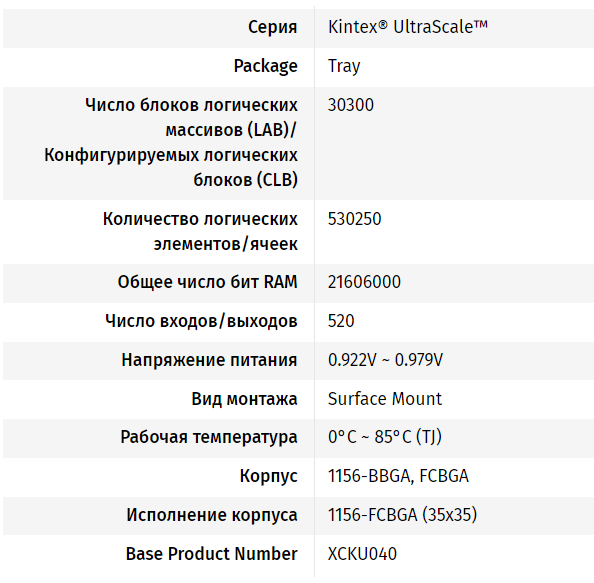
Task: Click the 1156-BBGA, FCBGA value
Action: [398, 476]
